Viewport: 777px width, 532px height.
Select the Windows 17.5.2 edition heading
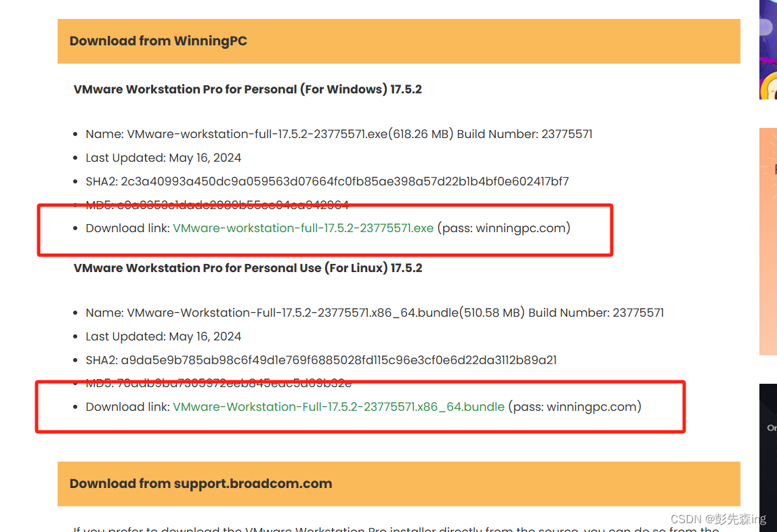click(247, 89)
